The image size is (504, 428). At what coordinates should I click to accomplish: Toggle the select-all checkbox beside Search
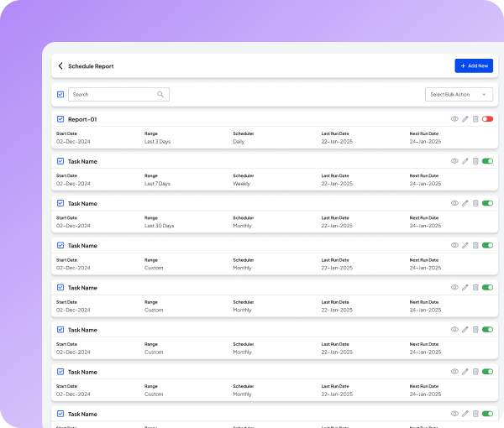pyautogui.click(x=60, y=94)
